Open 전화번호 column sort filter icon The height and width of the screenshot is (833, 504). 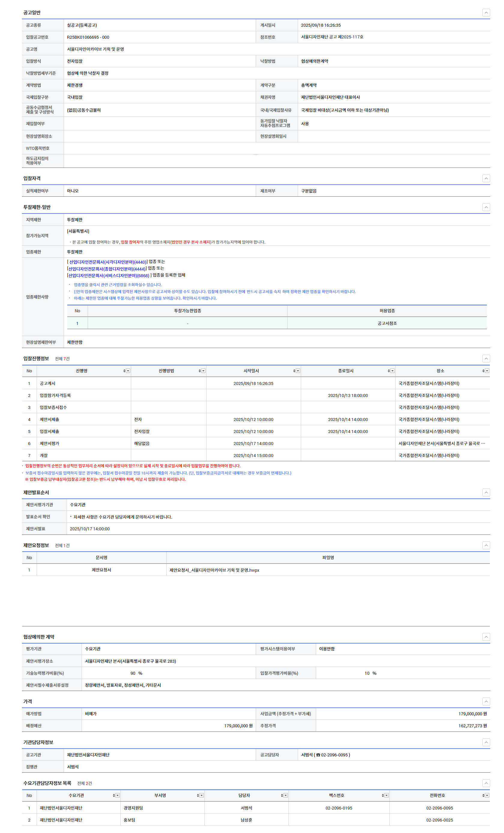click(x=486, y=795)
